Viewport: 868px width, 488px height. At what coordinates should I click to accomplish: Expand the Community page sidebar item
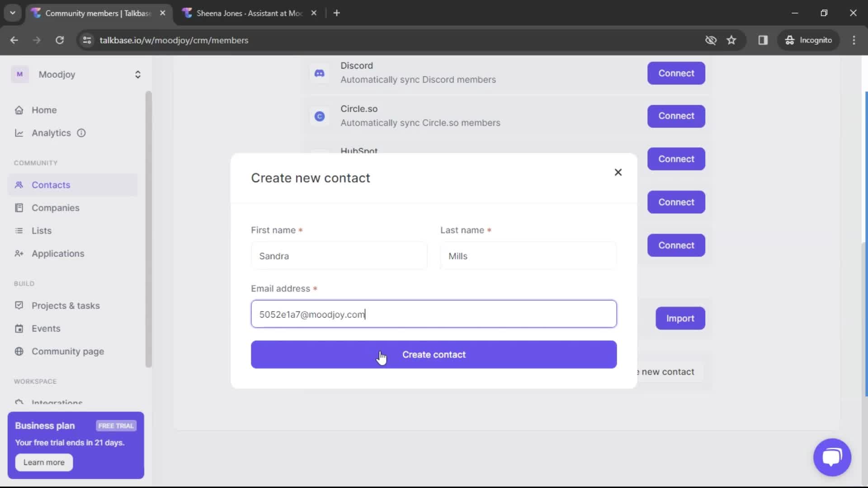(x=67, y=351)
